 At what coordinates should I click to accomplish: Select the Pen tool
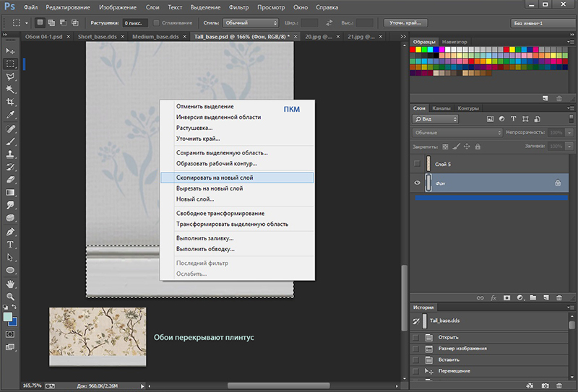pyautogui.click(x=11, y=232)
